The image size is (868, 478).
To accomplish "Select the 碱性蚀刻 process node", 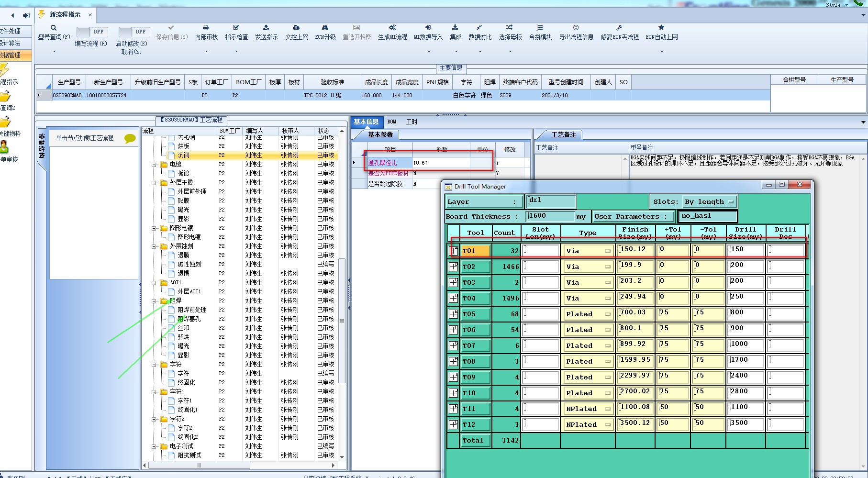I will (x=189, y=265).
